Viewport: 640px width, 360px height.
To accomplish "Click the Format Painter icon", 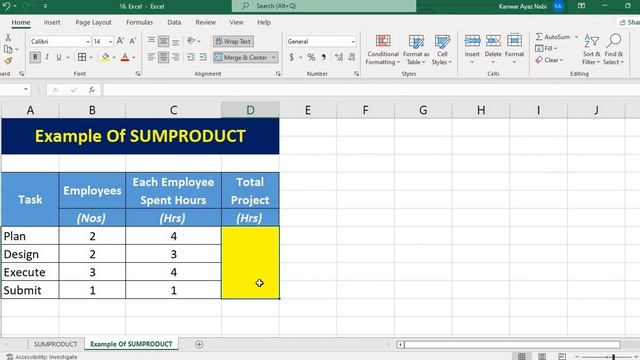I will coord(8,61).
